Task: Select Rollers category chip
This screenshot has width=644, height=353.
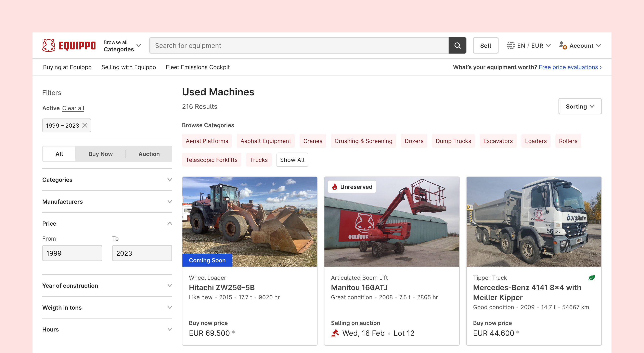Action: click(568, 141)
